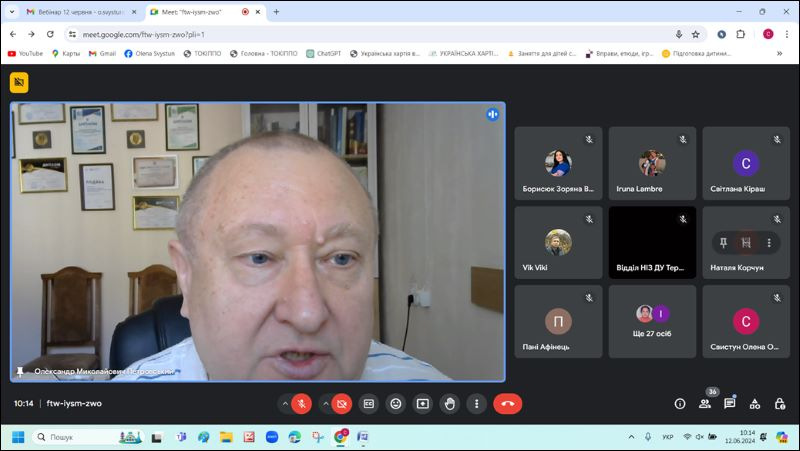Screen dimensions: 800x451
Task: Open more options three-dot menu
Action: point(477,404)
